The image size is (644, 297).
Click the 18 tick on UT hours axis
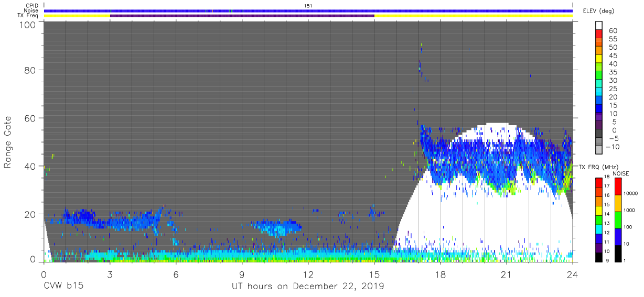click(x=440, y=273)
